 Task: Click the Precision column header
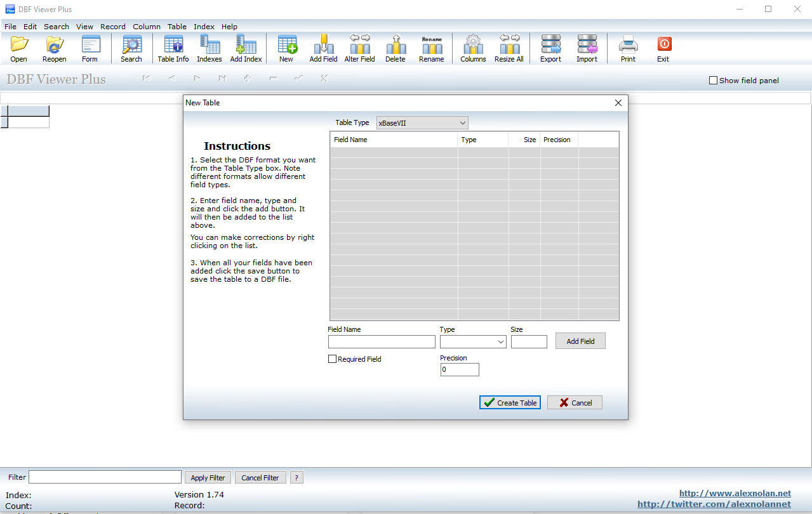point(559,140)
